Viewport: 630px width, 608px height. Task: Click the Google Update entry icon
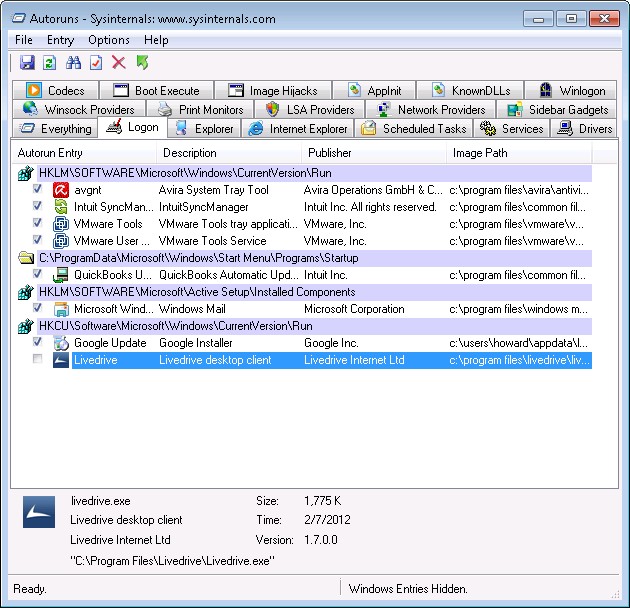[61, 343]
